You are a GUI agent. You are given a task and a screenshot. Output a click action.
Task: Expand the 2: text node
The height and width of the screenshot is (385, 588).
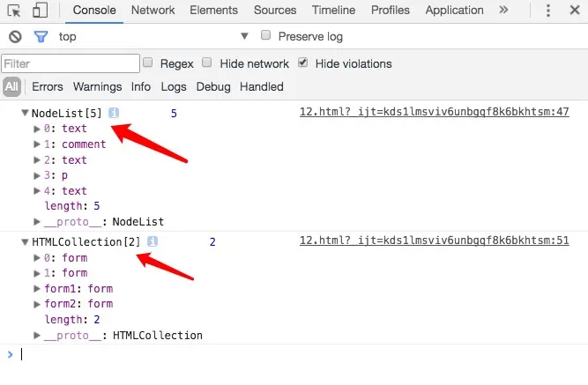pyautogui.click(x=37, y=160)
